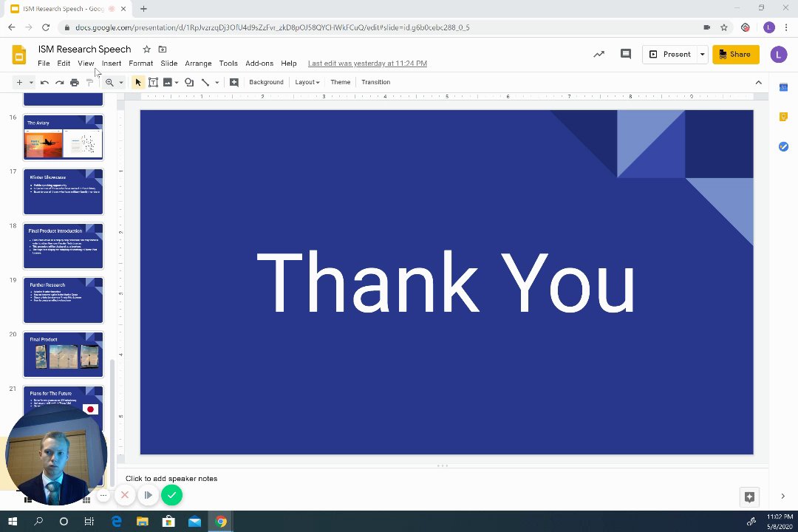This screenshot has width=798, height=532.
Task: Open recorder more options ellipsis button
Action: [x=103, y=495]
